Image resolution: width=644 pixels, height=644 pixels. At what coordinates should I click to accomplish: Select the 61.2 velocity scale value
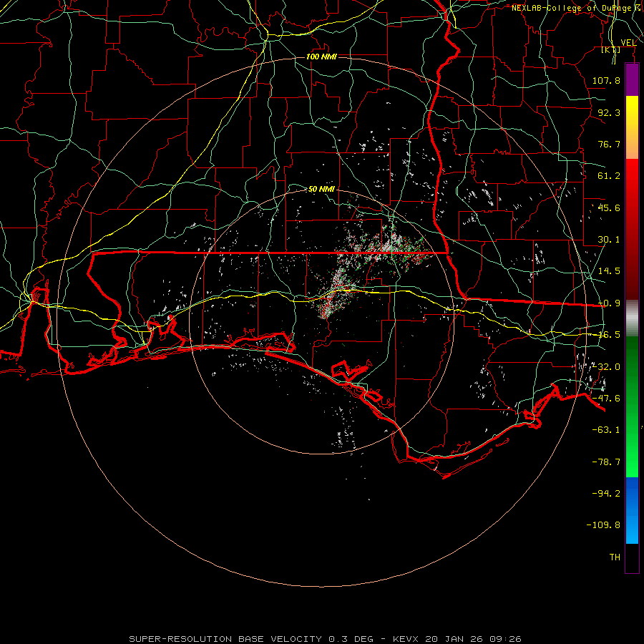(x=609, y=176)
